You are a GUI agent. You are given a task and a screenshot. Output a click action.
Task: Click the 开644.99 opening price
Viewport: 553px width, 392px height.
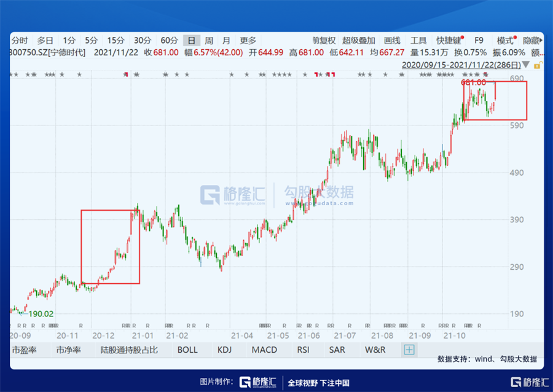click(x=266, y=52)
